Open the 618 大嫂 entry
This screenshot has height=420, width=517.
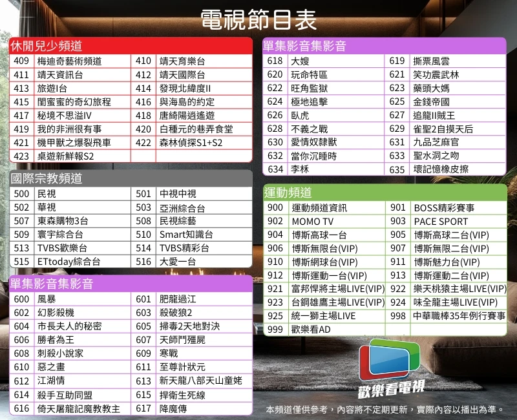(x=300, y=61)
